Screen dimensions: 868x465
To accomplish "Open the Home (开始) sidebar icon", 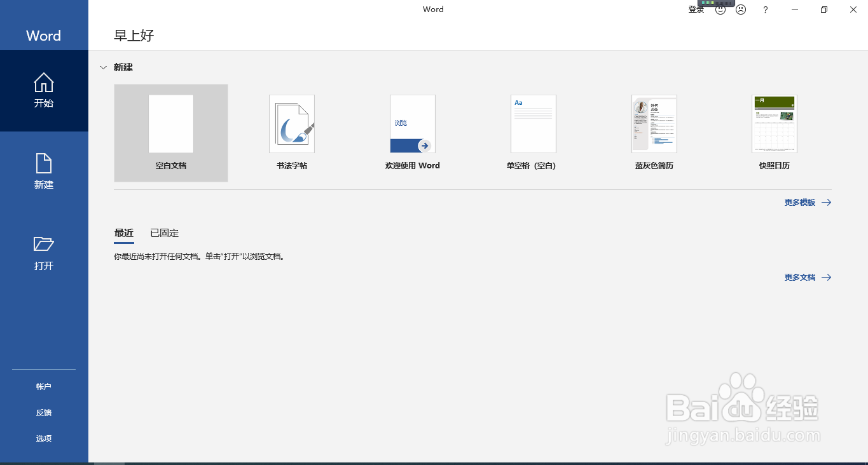I will [x=43, y=90].
